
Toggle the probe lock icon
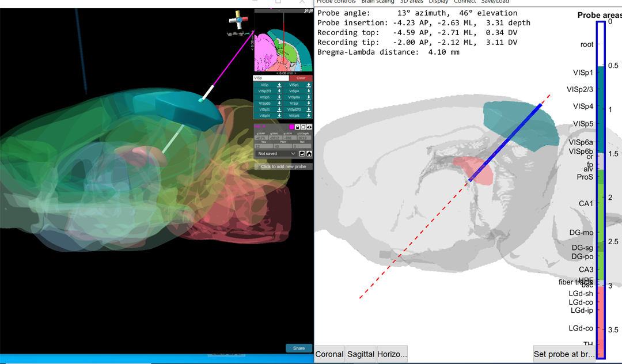298,127
